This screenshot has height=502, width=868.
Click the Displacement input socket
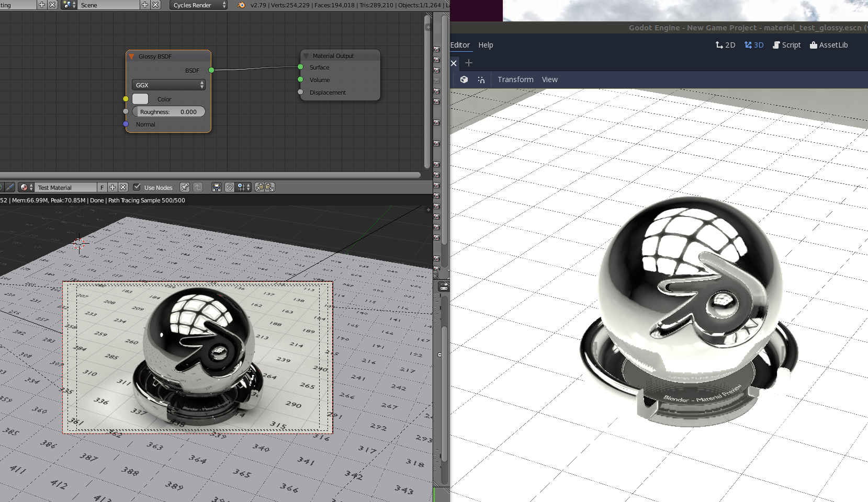pyautogui.click(x=300, y=92)
